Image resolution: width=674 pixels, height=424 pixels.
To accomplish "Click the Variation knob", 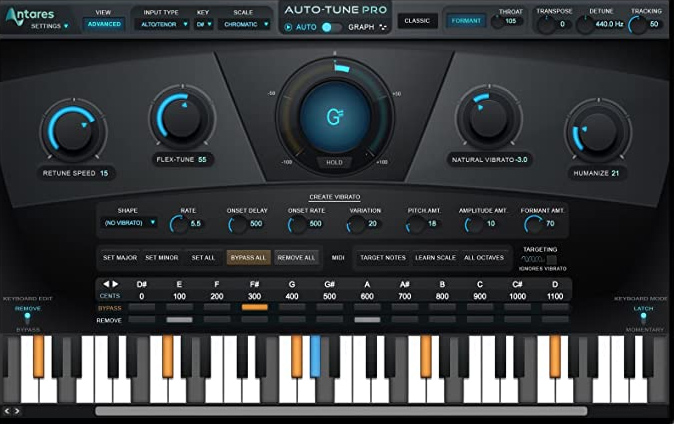I will [x=356, y=224].
